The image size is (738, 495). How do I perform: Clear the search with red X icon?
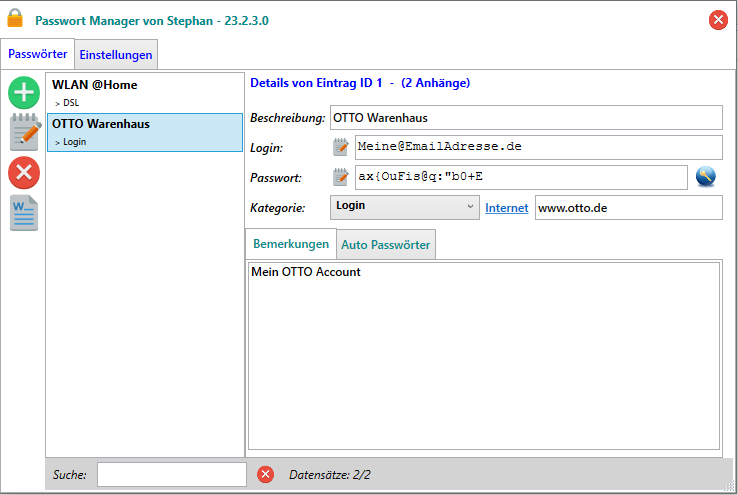(x=265, y=474)
